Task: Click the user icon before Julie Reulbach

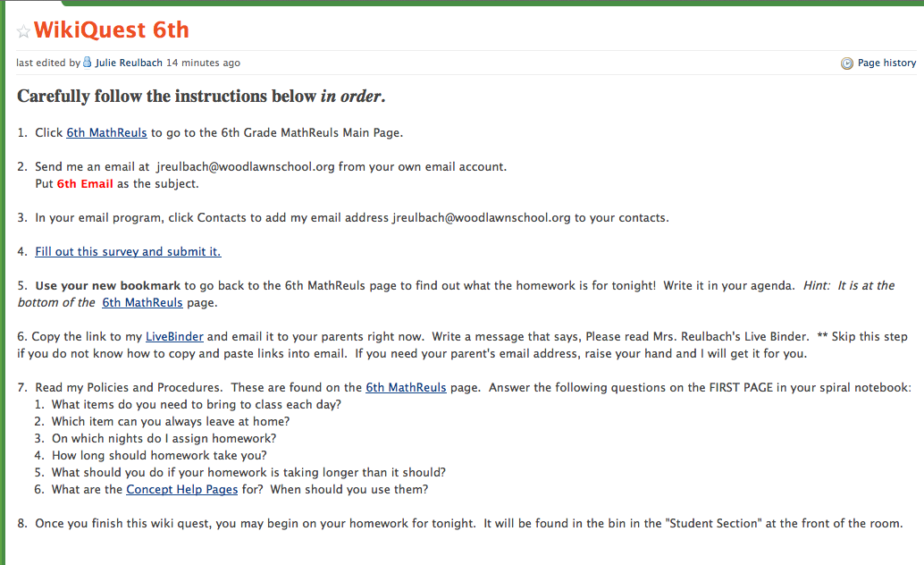Action: click(x=87, y=63)
